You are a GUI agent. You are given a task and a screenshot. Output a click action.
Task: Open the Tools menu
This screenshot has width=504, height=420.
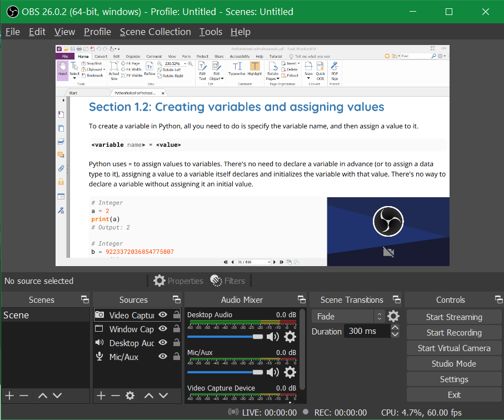click(x=211, y=32)
